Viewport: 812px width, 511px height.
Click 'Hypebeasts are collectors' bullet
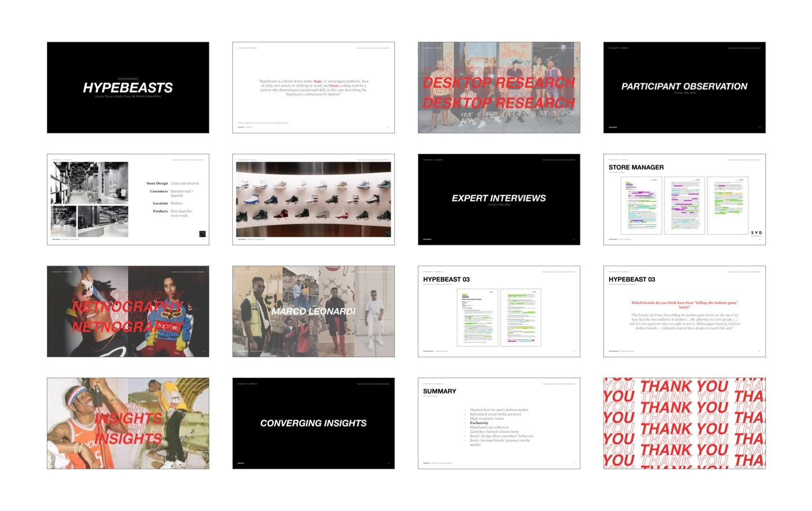coord(489,427)
